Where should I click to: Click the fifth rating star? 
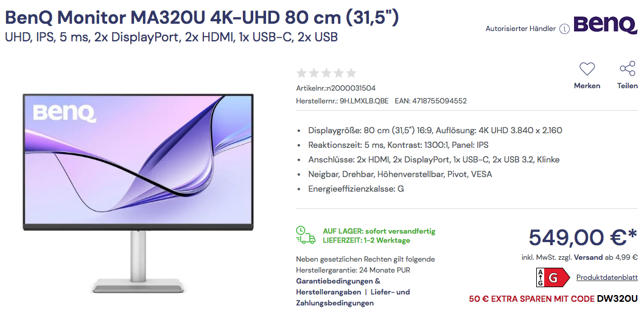click(351, 73)
